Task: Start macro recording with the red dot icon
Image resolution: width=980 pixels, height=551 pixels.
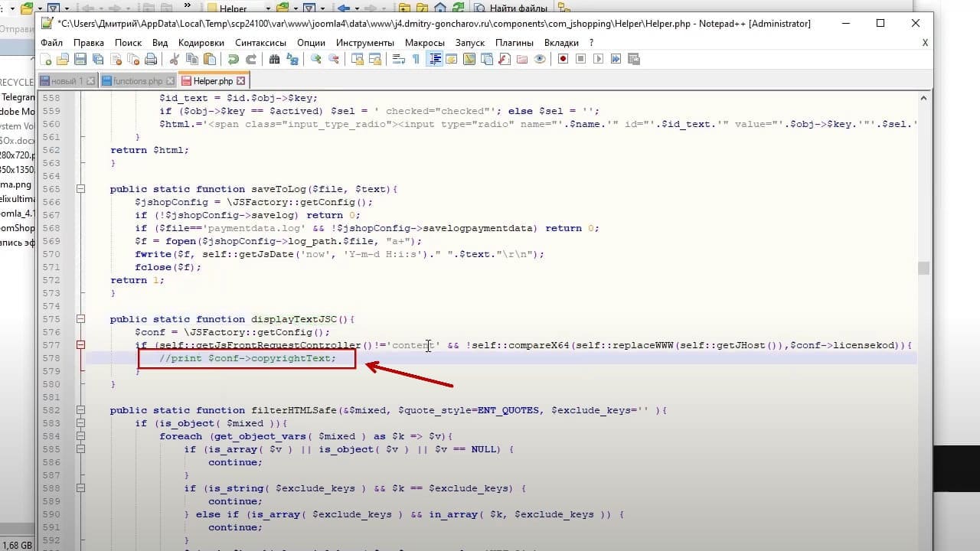Action: tap(563, 59)
